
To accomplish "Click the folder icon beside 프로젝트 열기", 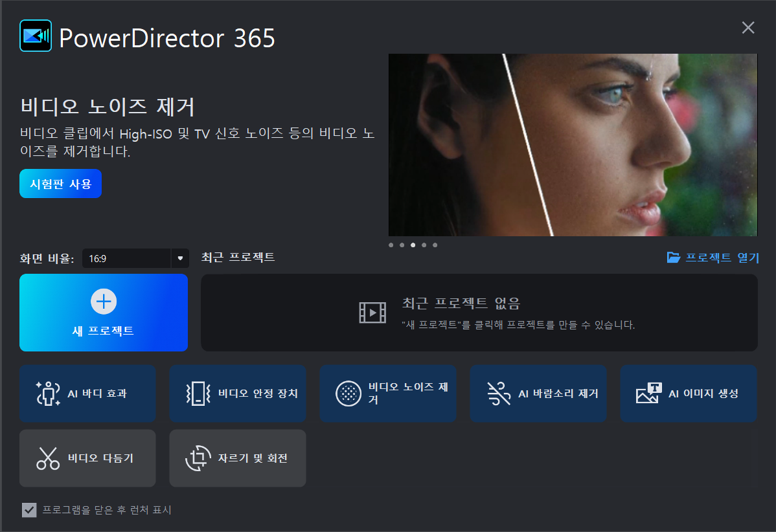I will 673,257.
